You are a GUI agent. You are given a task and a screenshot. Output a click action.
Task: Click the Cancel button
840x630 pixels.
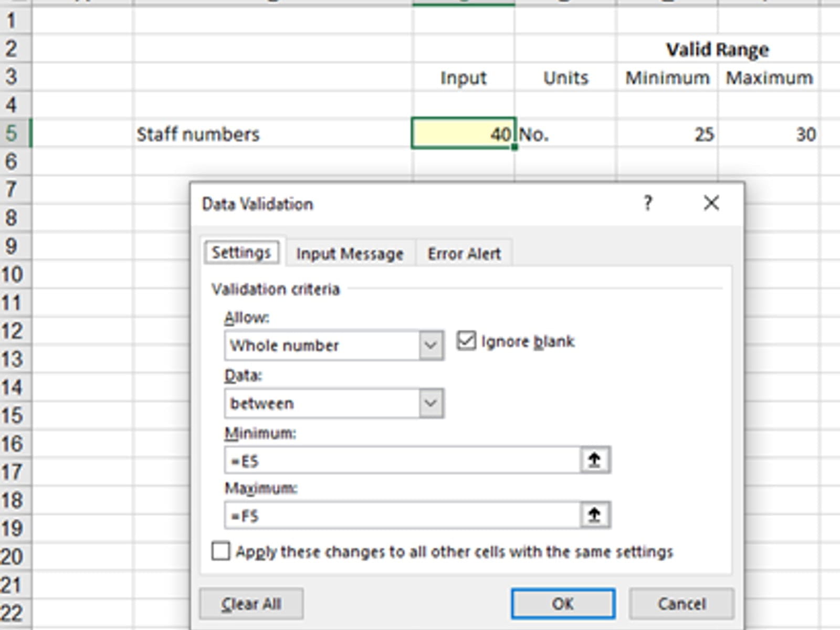click(x=681, y=604)
